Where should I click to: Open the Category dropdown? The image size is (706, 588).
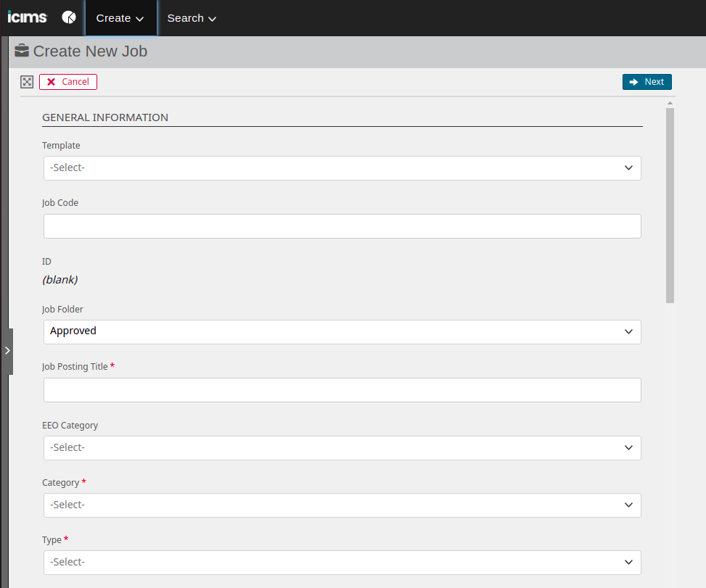(x=342, y=505)
